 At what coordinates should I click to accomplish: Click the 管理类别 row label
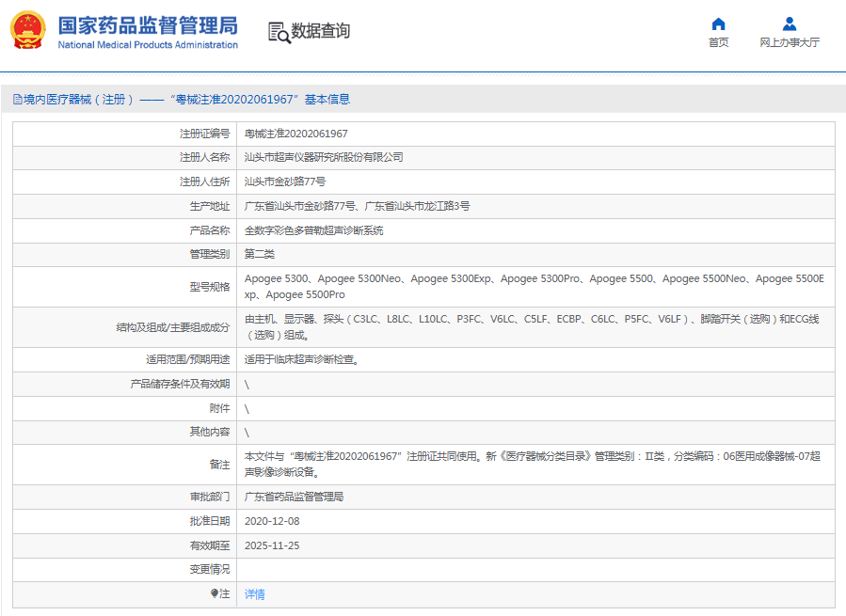(209, 254)
